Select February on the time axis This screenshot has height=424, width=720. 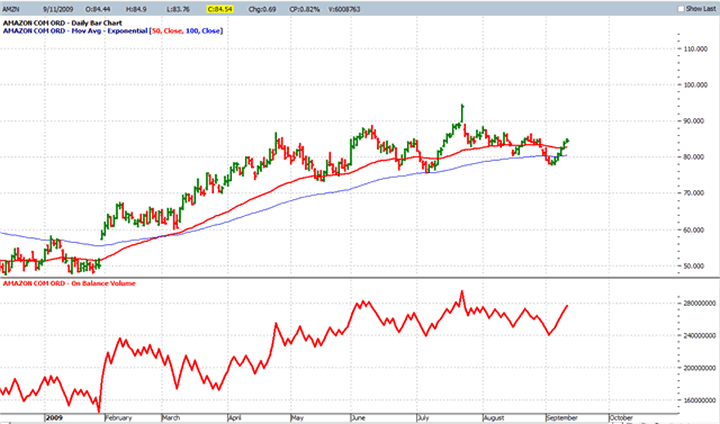pos(120,416)
